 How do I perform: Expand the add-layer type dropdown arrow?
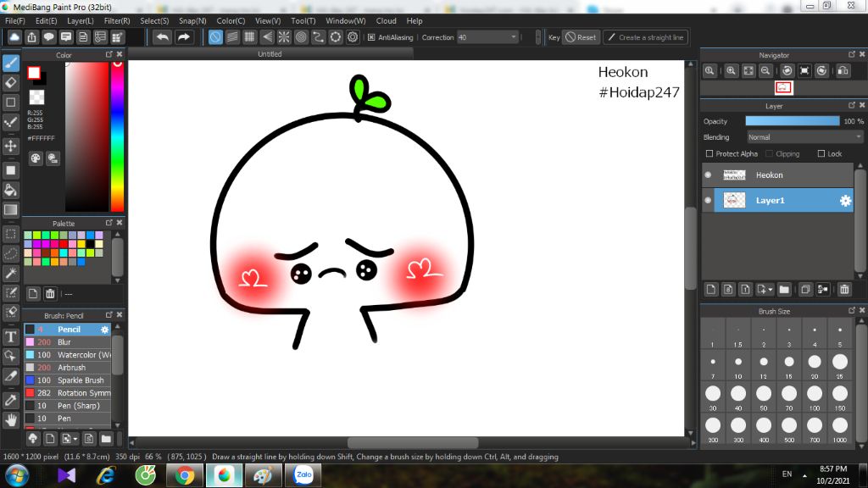click(x=771, y=290)
